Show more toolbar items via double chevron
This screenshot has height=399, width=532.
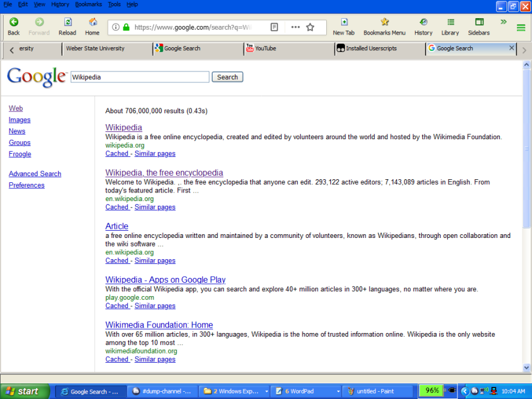pyautogui.click(x=504, y=22)
